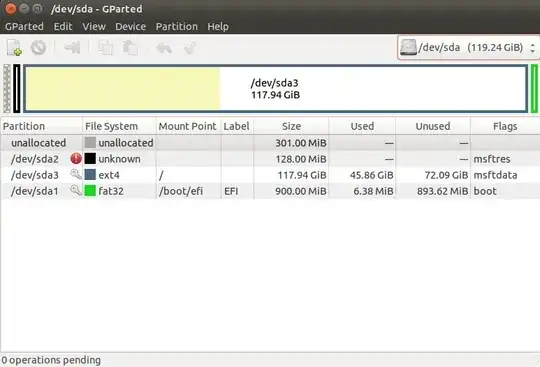Click the boot flag cell

coord(485,191)
